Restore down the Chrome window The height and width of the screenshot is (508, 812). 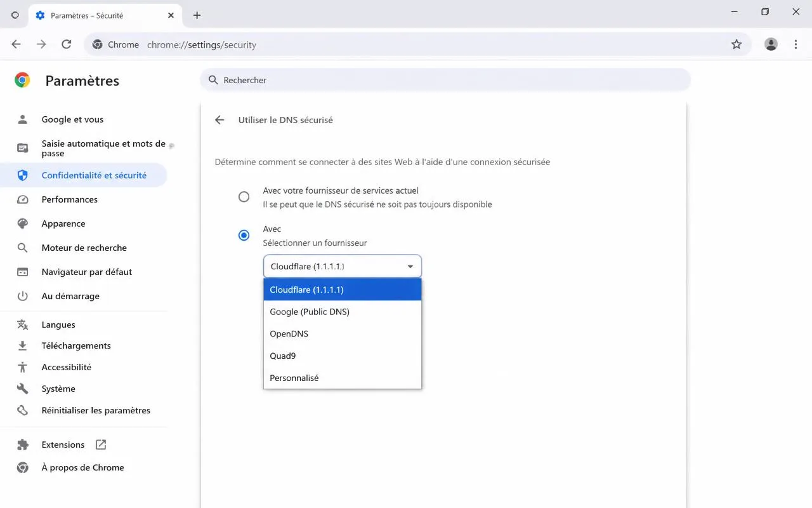[x=765, y=11]
